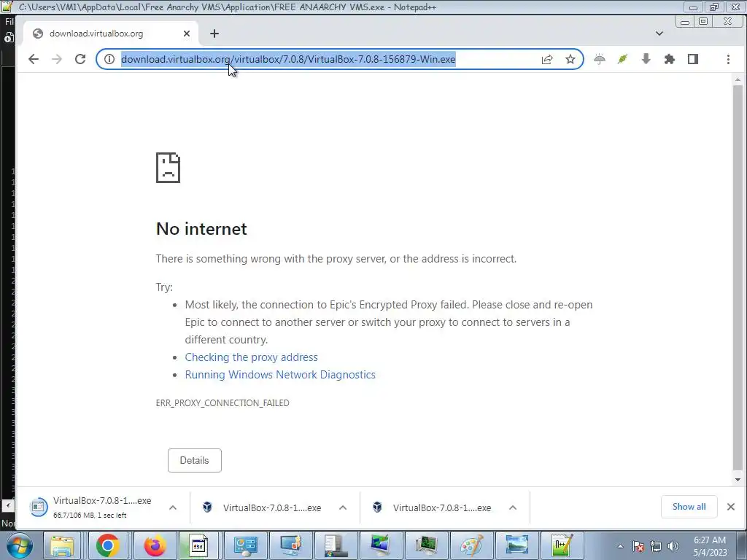Go back to the previous page
Screen dimensions: 747x560
click(34, 59)
